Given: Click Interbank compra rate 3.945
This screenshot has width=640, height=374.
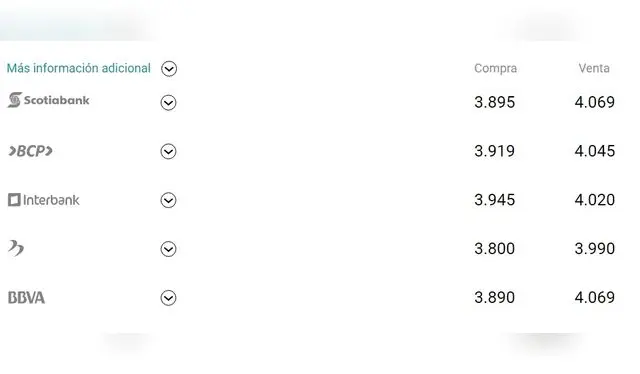Looking at the screenshot, I should (x=494, y=200).
